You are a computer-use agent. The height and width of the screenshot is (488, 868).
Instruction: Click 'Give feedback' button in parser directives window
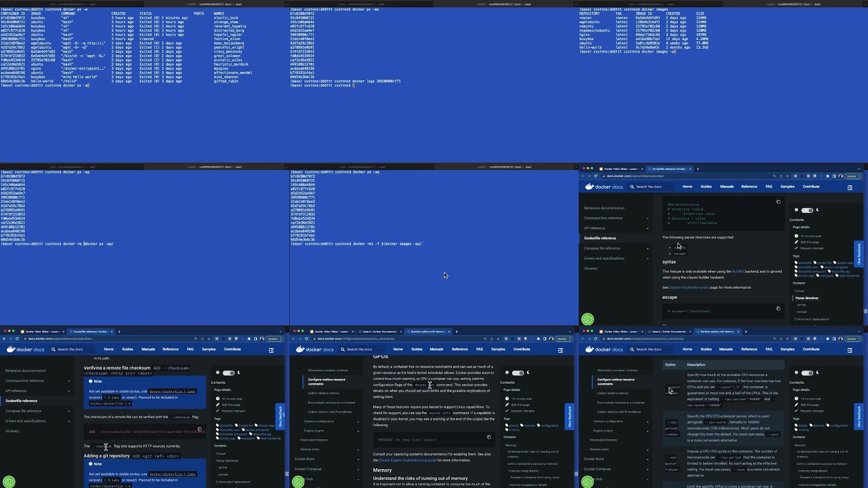click(858, 254)
